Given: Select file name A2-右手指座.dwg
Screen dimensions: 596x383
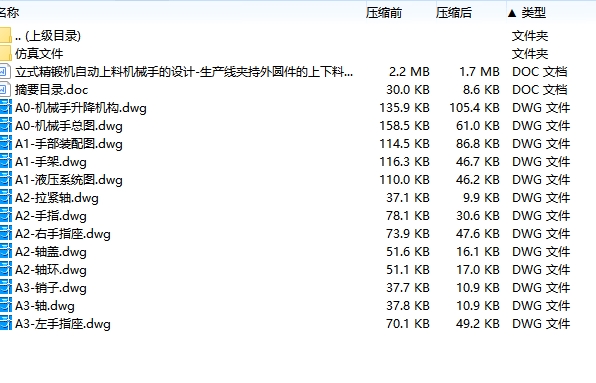Looking at the screenshot, I should pos(63,234).
